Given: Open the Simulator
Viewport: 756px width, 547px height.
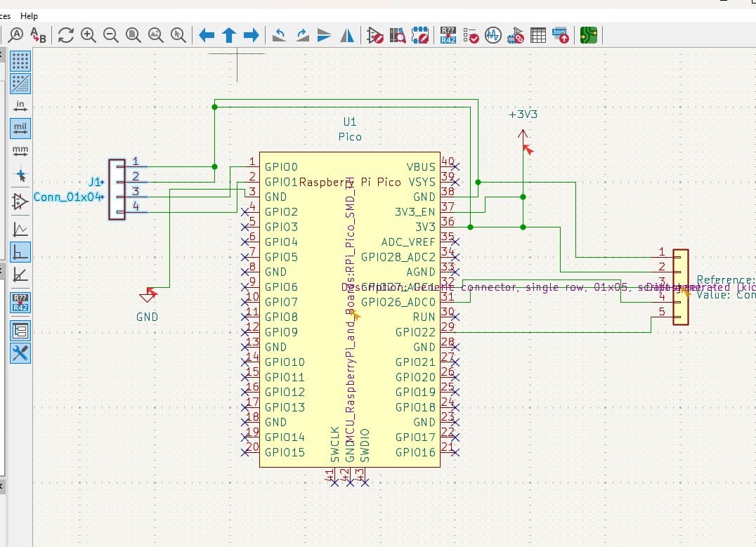Looking at the screenshot, I should (x=493, y=35).
